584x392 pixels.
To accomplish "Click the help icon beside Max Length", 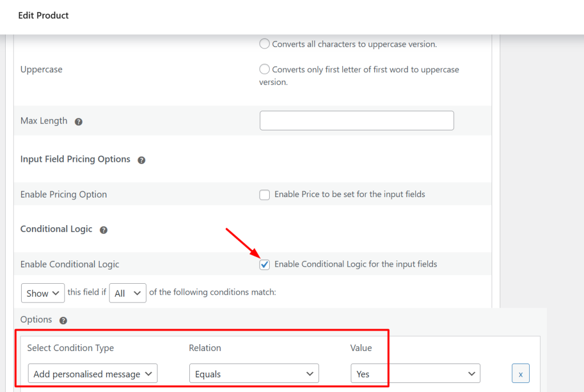I will (79, 121).
